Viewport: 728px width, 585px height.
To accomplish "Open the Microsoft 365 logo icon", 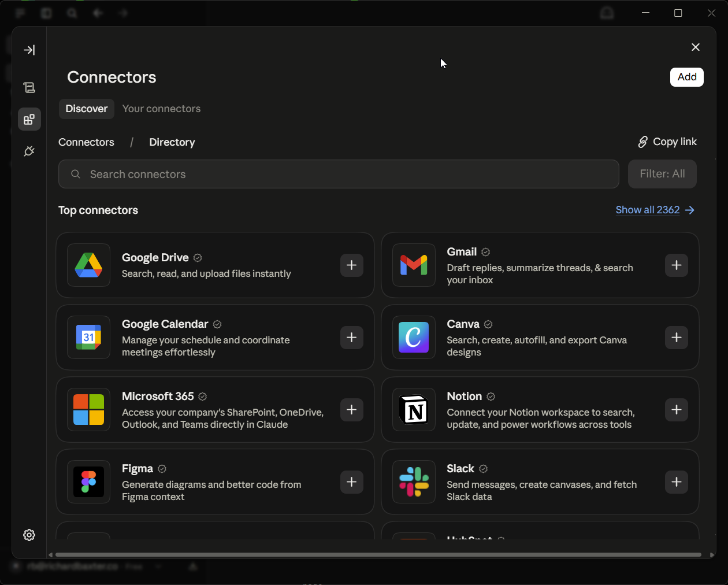I will (x=88, y=410).
